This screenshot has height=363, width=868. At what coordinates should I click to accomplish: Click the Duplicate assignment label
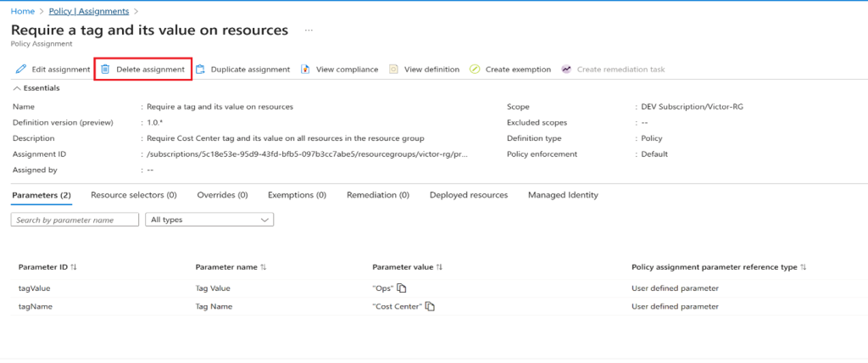click(250, 70)
